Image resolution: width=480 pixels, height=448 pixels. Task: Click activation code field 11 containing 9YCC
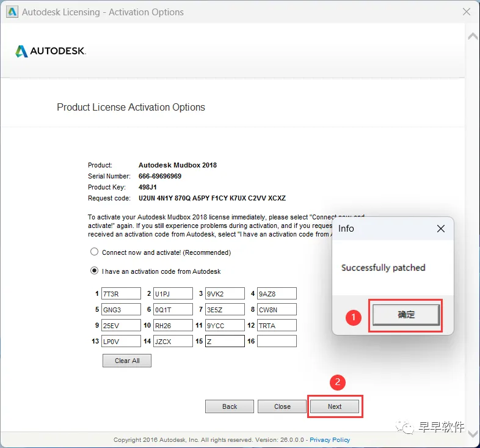tap(225, 325)
